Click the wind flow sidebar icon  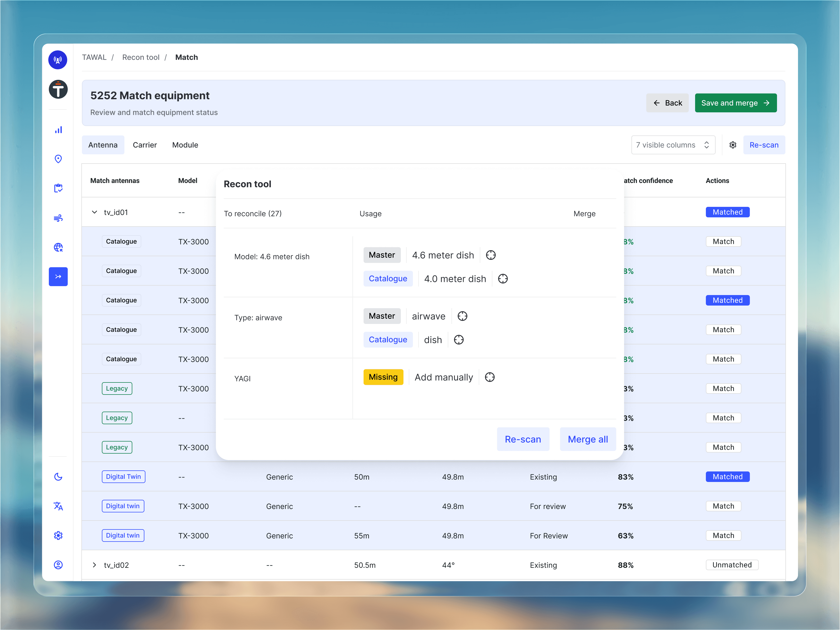[x=58, y=218]
